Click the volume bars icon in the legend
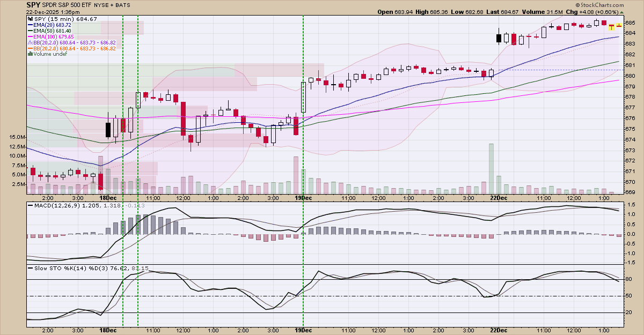This screenshot has width=644, height=335. pos(31,54)
